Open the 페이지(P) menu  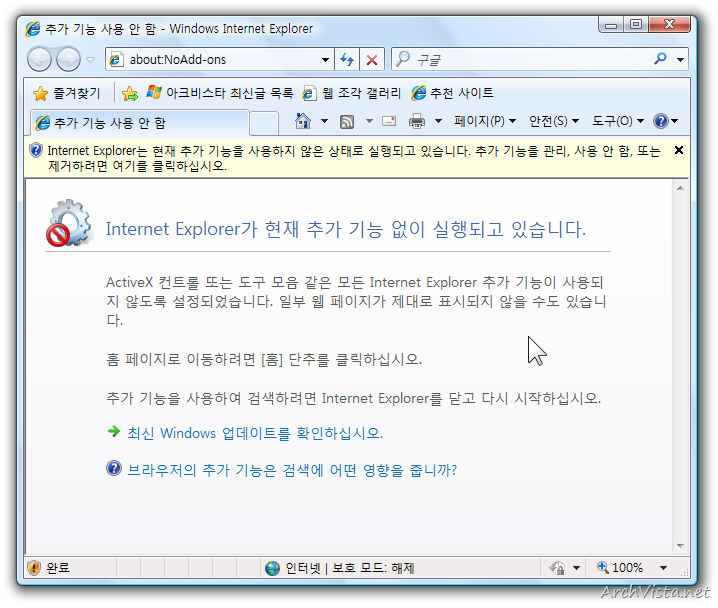tap(485, 121)
